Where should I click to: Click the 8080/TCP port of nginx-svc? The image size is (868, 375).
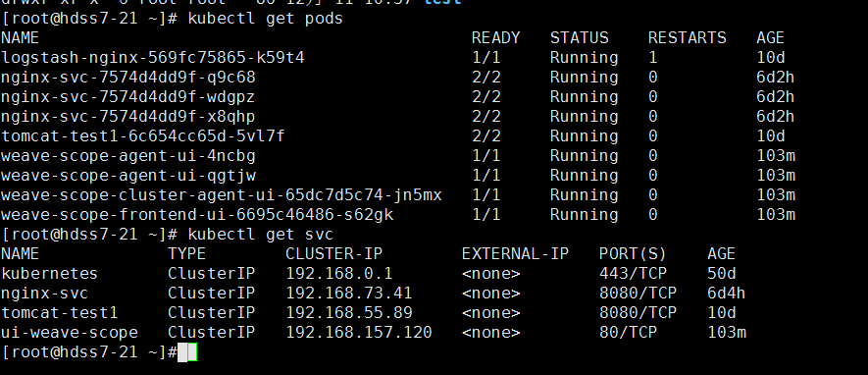tap(638, 294)
